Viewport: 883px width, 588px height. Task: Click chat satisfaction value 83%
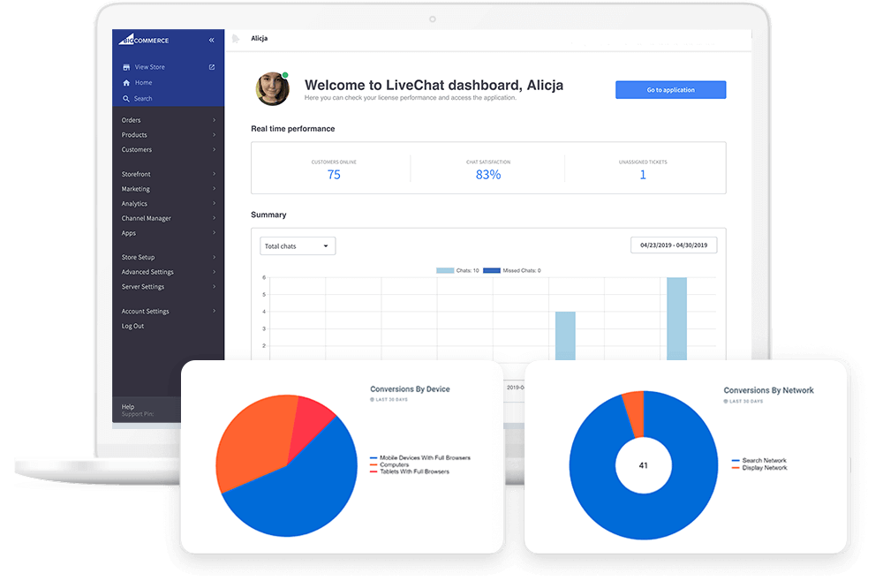click(x=488, y=175)
